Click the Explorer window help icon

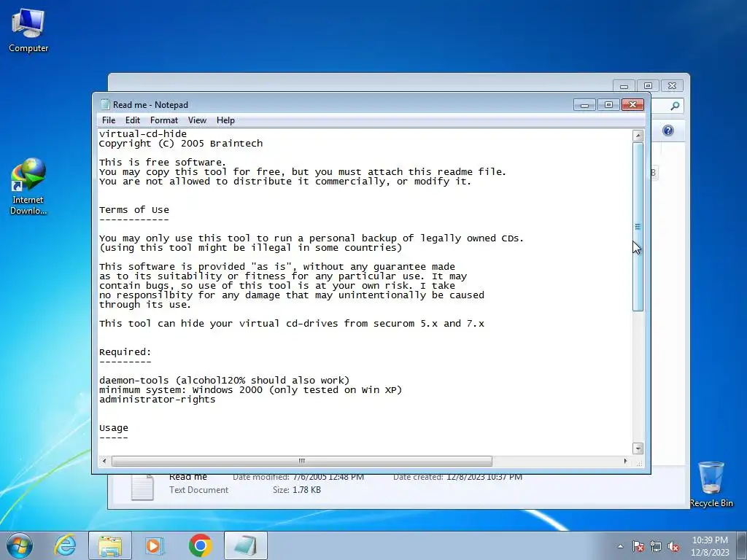[x=668, y=131]
